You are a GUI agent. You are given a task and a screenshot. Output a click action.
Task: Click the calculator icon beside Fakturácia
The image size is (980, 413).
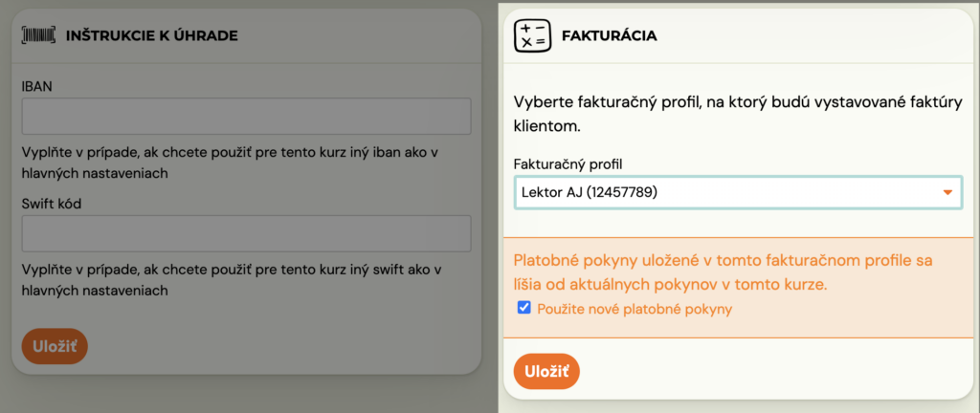coord(532,35)
